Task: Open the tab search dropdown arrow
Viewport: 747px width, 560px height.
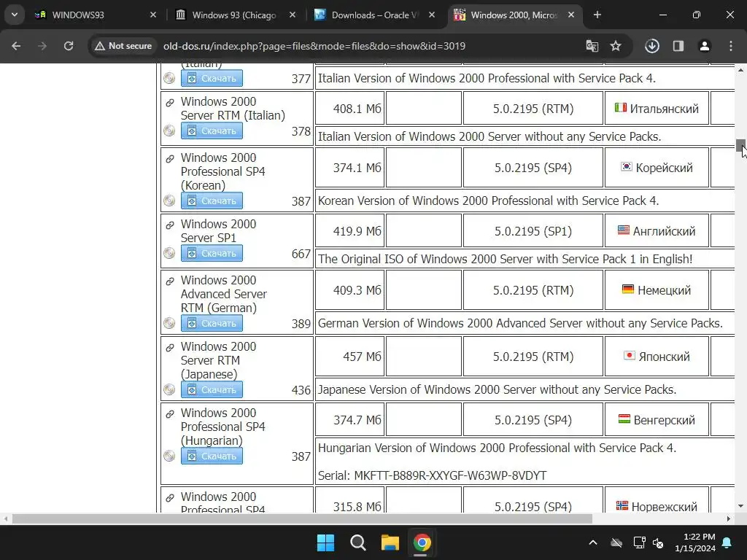Action: (15, 15)
